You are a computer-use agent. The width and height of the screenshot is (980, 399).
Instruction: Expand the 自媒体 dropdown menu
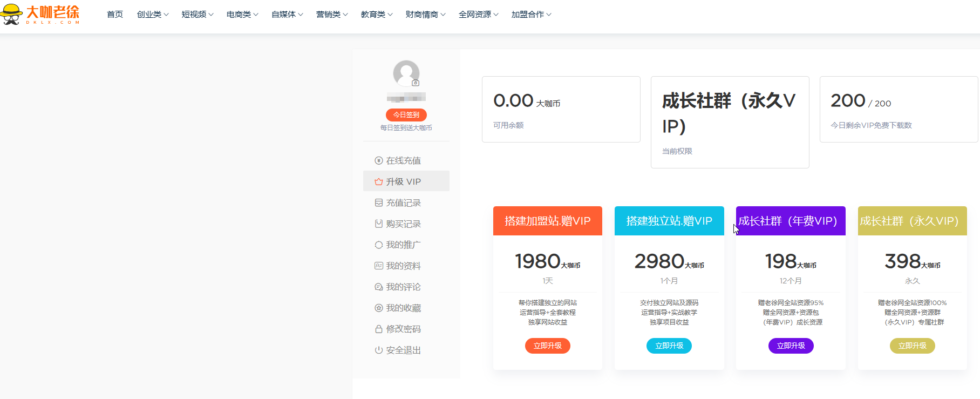pos(287,15)
